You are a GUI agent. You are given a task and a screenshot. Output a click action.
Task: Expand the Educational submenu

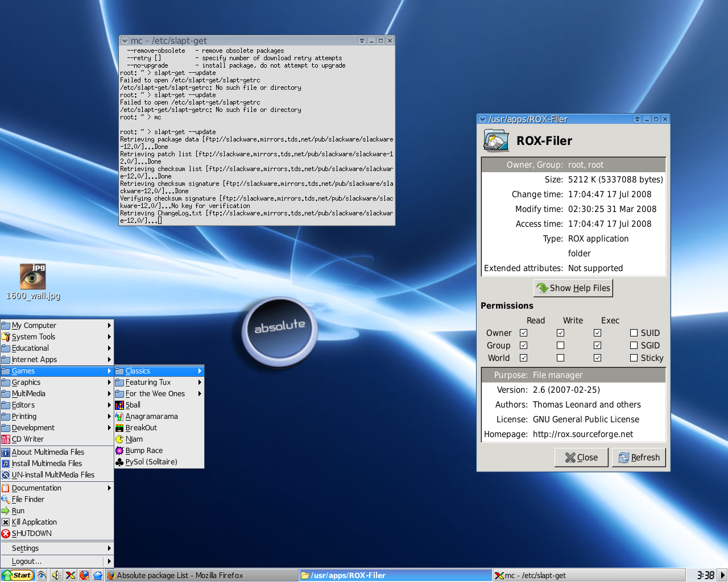click(57, 348)
